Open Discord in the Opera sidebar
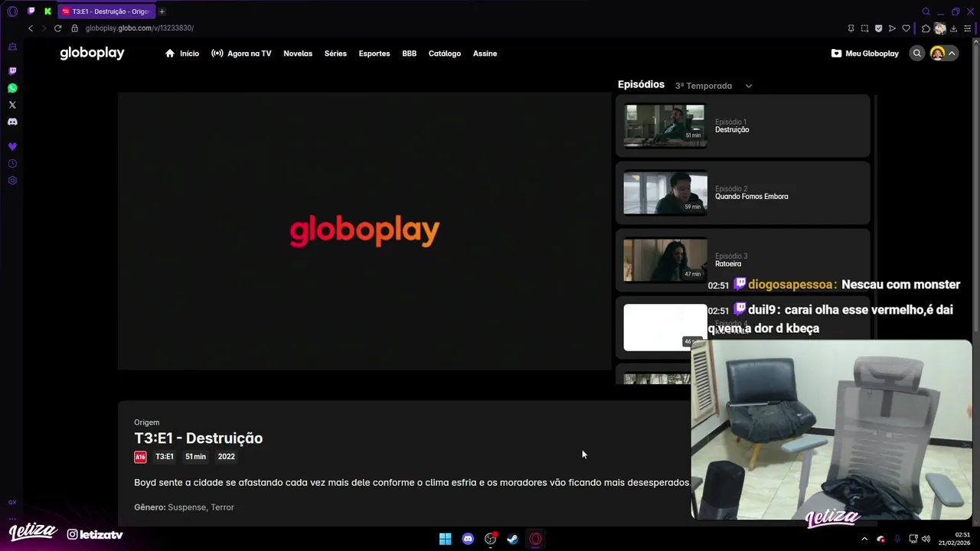The height and width of the screenshot is (551, 980). click(12, 122)
